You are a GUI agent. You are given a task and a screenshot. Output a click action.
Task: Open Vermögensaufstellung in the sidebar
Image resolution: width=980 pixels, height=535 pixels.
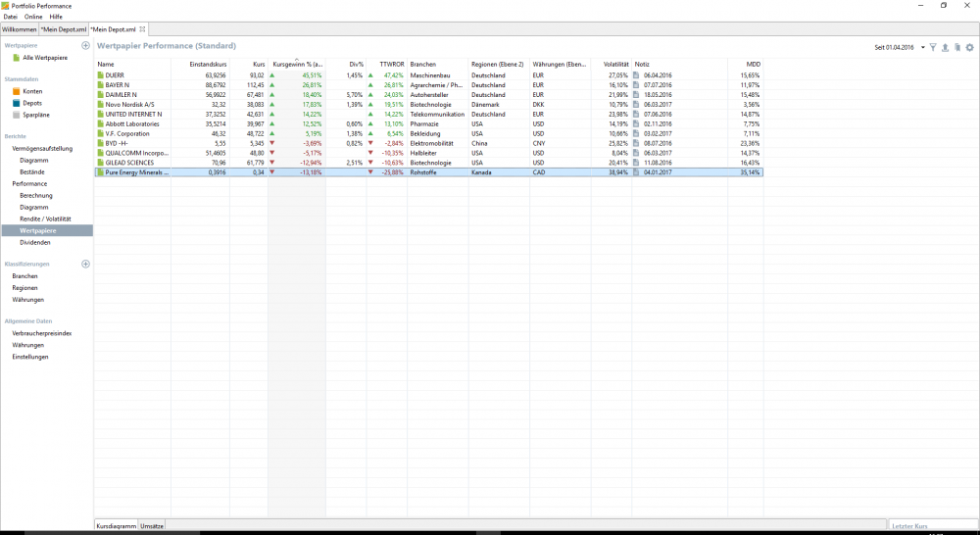tap(42, 149)
